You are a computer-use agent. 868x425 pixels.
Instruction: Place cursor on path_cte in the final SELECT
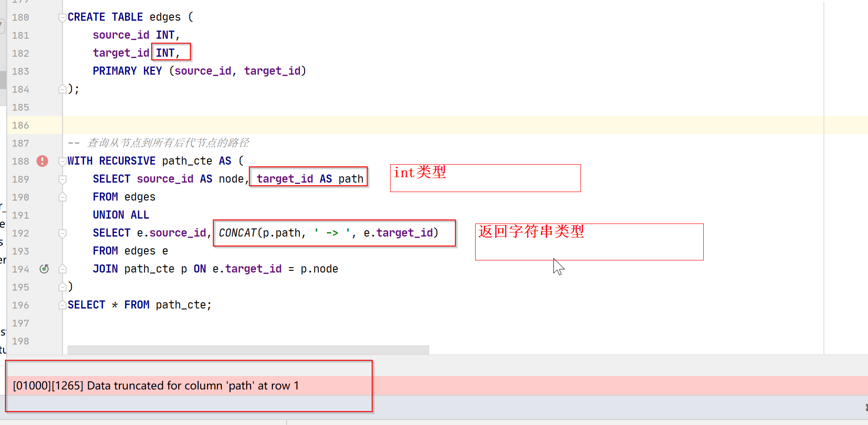tap(182, 304)
